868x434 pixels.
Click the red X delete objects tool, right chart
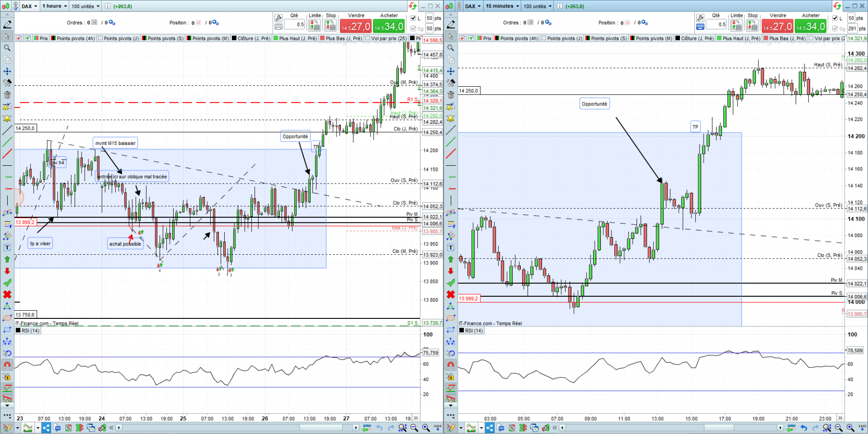(x=451, y=294)
